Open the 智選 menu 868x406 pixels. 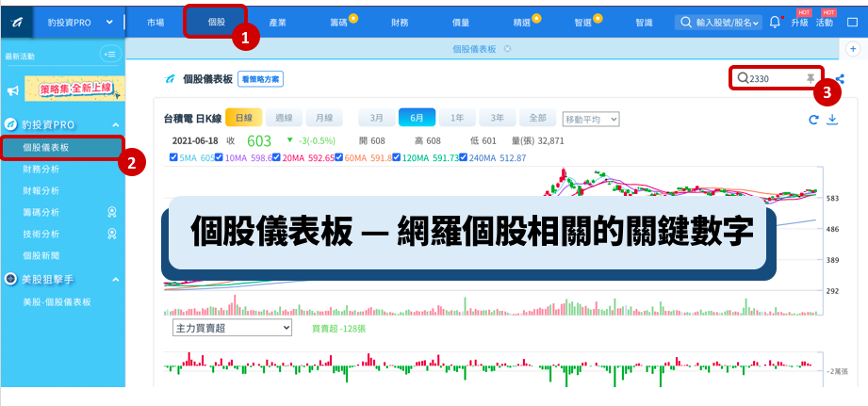click(x=583, y=23)
